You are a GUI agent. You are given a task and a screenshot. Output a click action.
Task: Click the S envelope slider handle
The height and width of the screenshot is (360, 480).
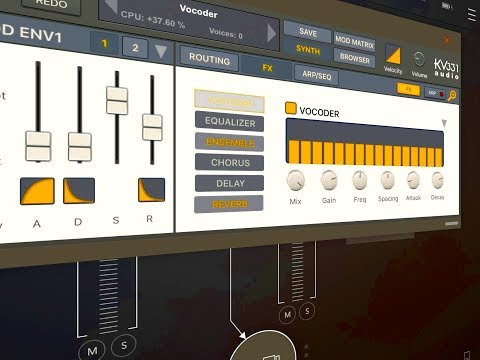[117, 100]
